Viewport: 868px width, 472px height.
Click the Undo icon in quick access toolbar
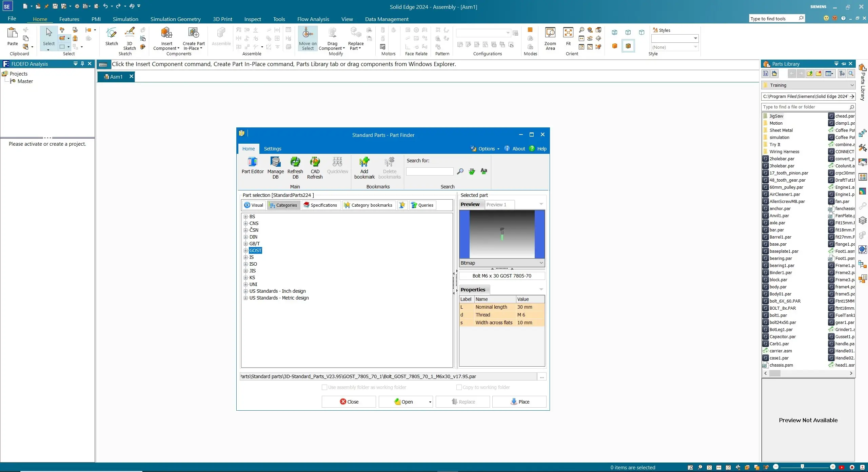(x=105, y=6)
